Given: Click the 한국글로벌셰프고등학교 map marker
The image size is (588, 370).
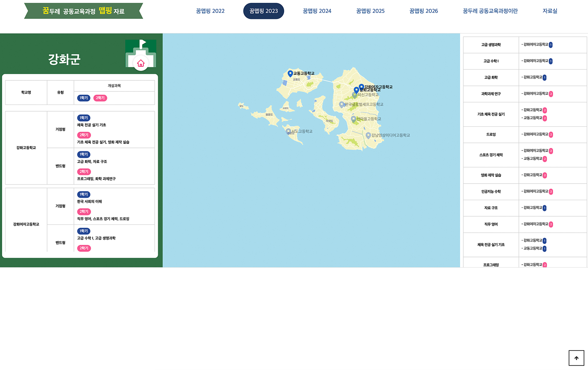Looking at the screenshot, I should [342, 105].
